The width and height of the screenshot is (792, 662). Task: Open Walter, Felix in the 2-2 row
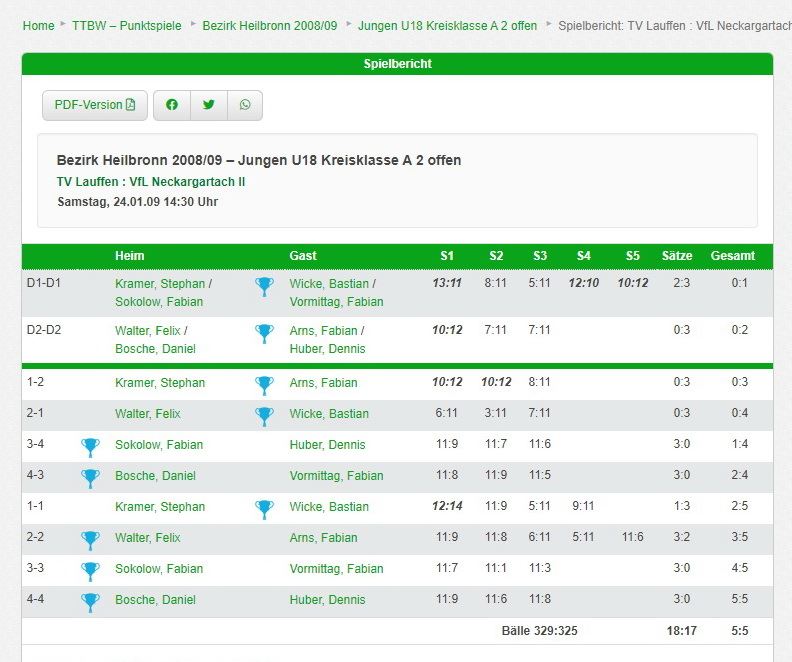(x=147, y=538)
